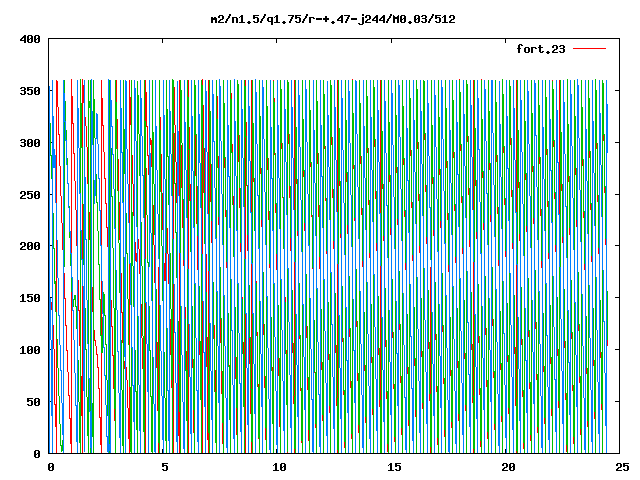Click the y-axis label 200

coord(30,246)
